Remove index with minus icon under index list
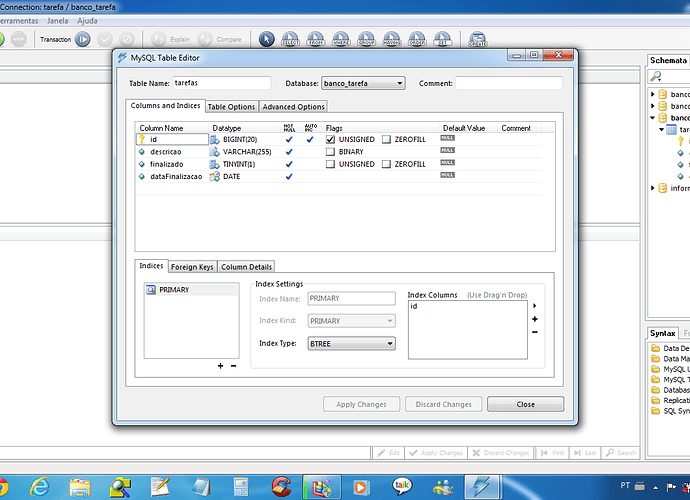 [x=234, y=366]
